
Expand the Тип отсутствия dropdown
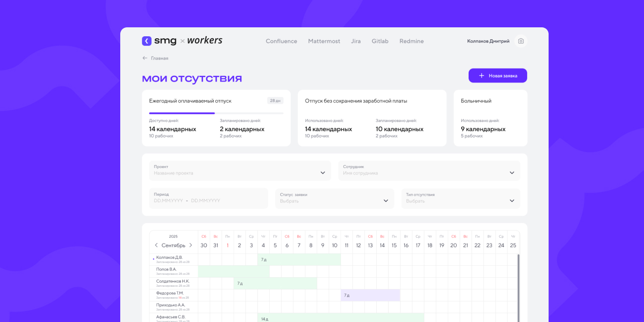(461, 198)
